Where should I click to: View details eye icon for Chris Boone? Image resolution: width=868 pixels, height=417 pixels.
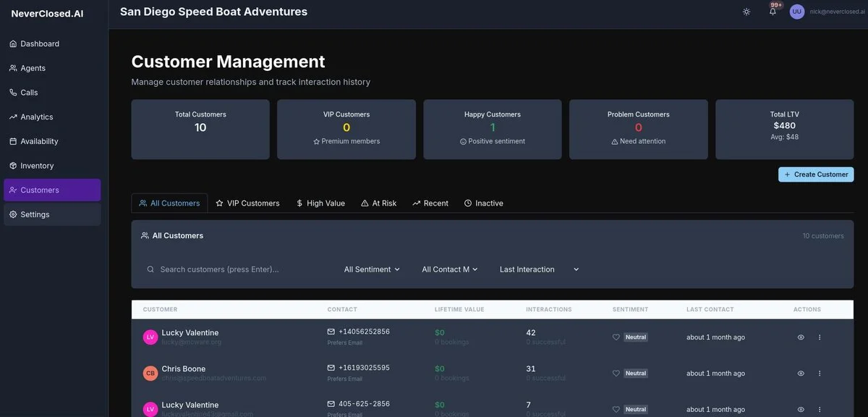pos(801,374)
